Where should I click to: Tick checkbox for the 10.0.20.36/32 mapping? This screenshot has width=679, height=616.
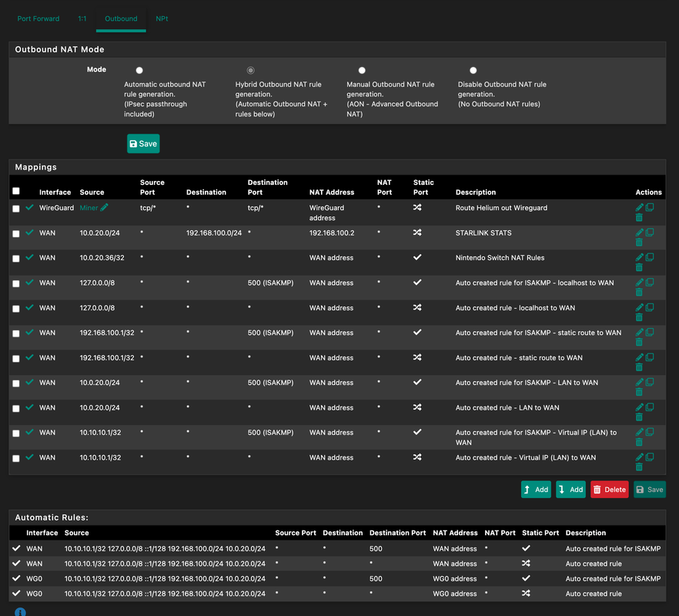pos(16,259)
